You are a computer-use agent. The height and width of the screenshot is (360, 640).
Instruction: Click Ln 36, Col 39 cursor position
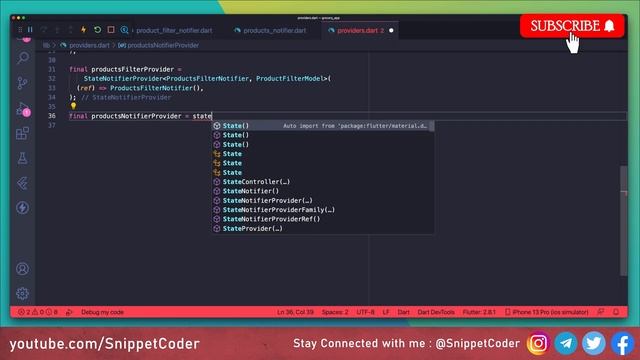295,312
